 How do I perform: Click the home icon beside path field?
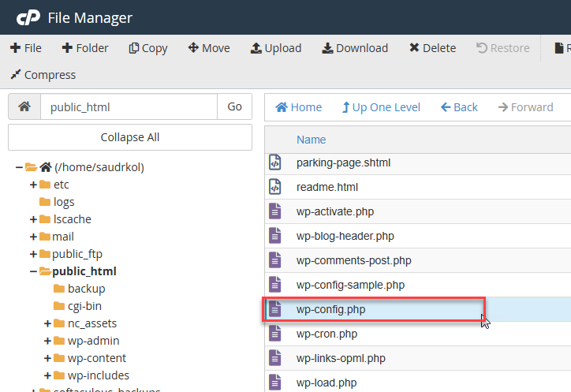tap(24, 106)
